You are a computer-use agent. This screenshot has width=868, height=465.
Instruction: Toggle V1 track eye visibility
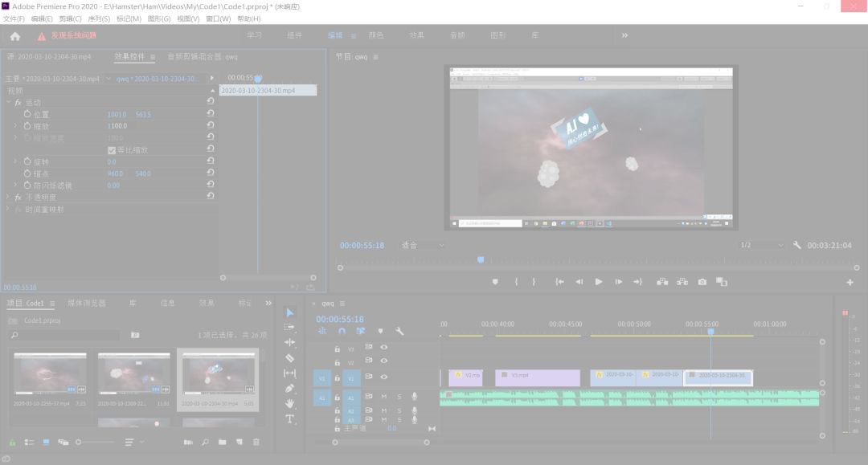[384, 377]
